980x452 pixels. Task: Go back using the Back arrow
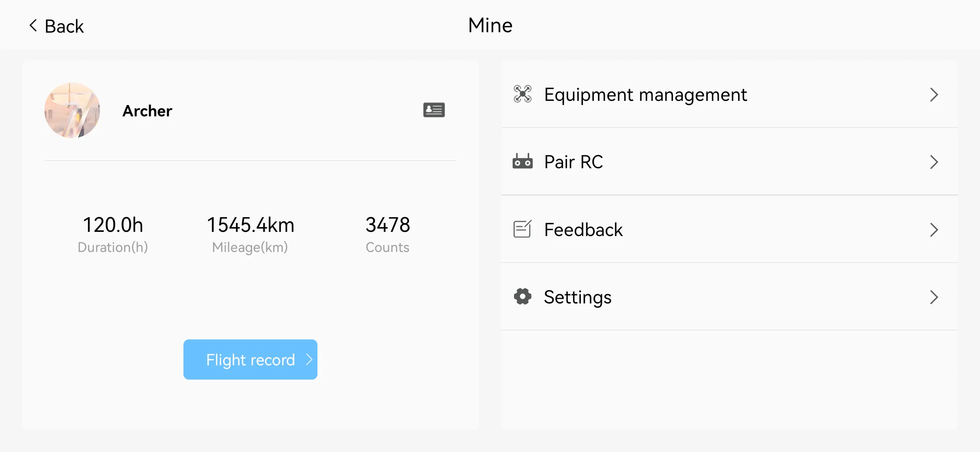(33, 26)
